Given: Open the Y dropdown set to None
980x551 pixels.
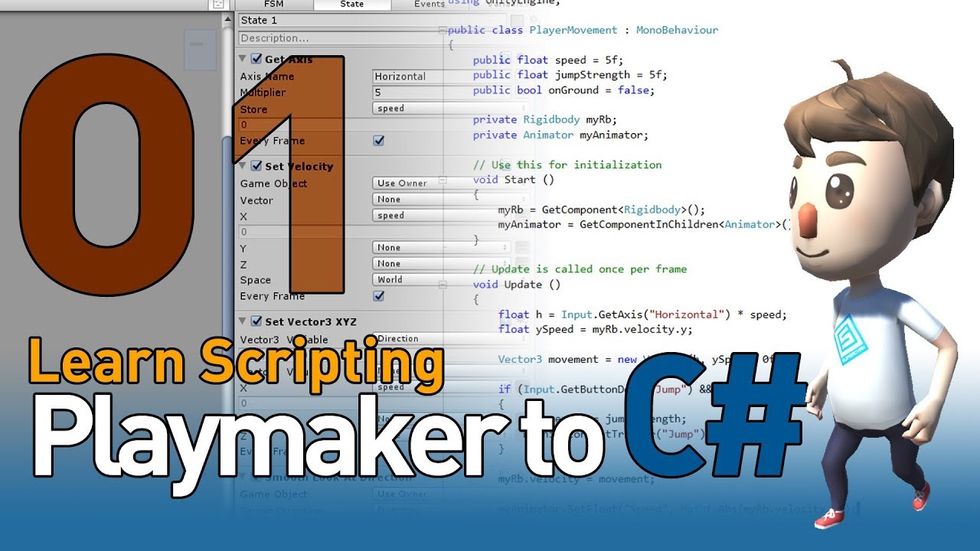Looking at the screenshot, I should pos(441,248).
